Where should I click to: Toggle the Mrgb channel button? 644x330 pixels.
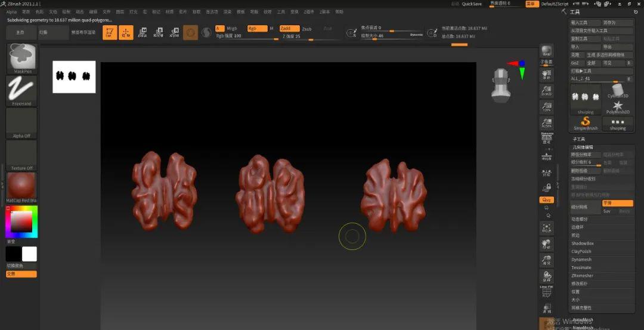click(x=232, y=29)
